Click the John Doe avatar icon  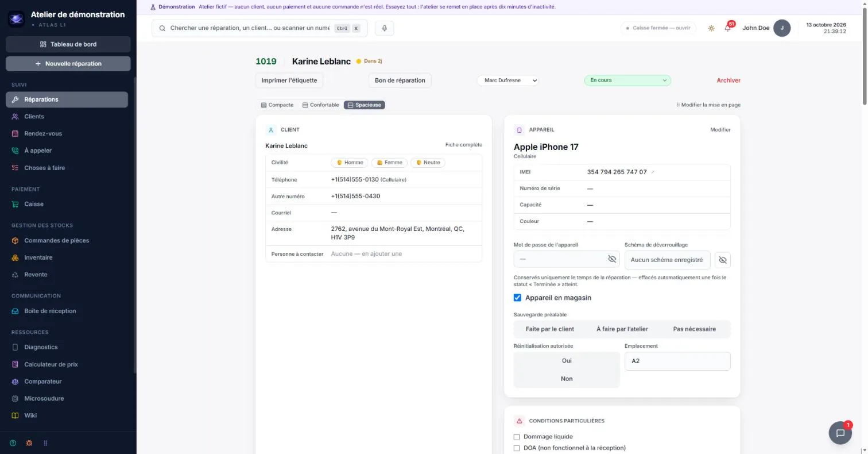tap(782, 28)
